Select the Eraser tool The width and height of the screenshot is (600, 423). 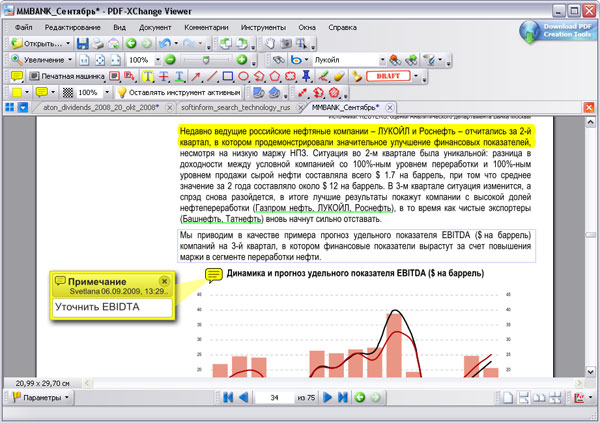pyautogui.click(x=339, y=76)
